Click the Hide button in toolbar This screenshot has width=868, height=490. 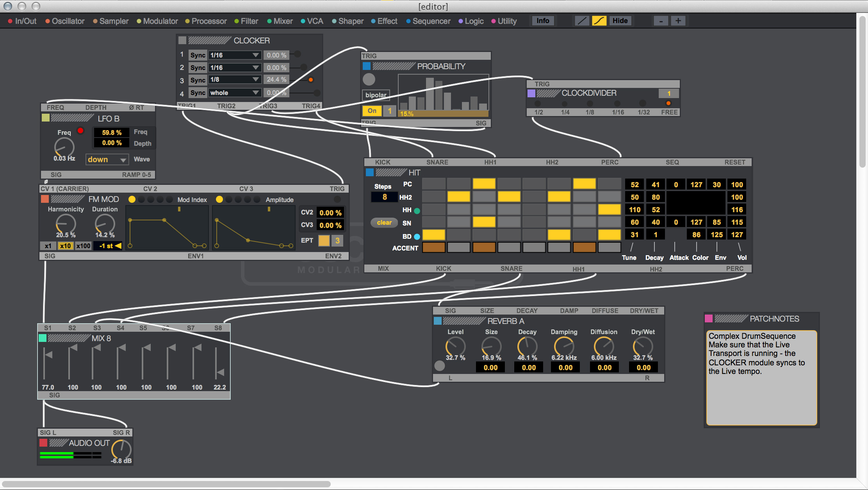coord(620,21)
